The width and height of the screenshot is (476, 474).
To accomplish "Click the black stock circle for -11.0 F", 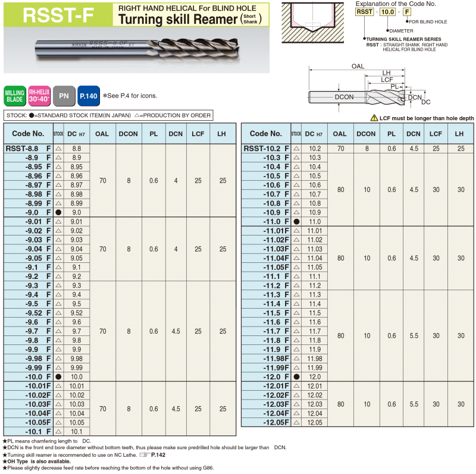I will pyautogui.click(x=296, y=221).
